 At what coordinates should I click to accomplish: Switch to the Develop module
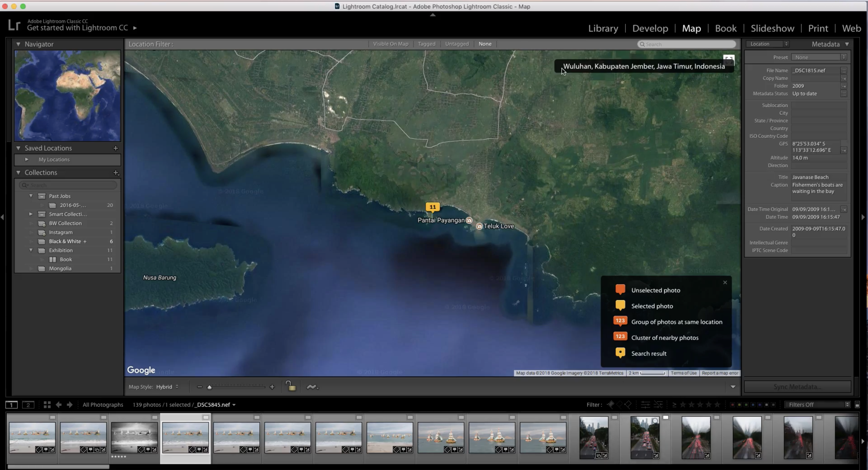(650, 28)
